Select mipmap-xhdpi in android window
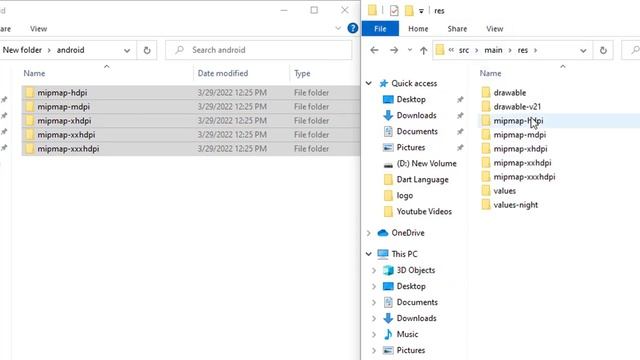The width and height of the screenshot is (640, 360). tap(191, 121)
